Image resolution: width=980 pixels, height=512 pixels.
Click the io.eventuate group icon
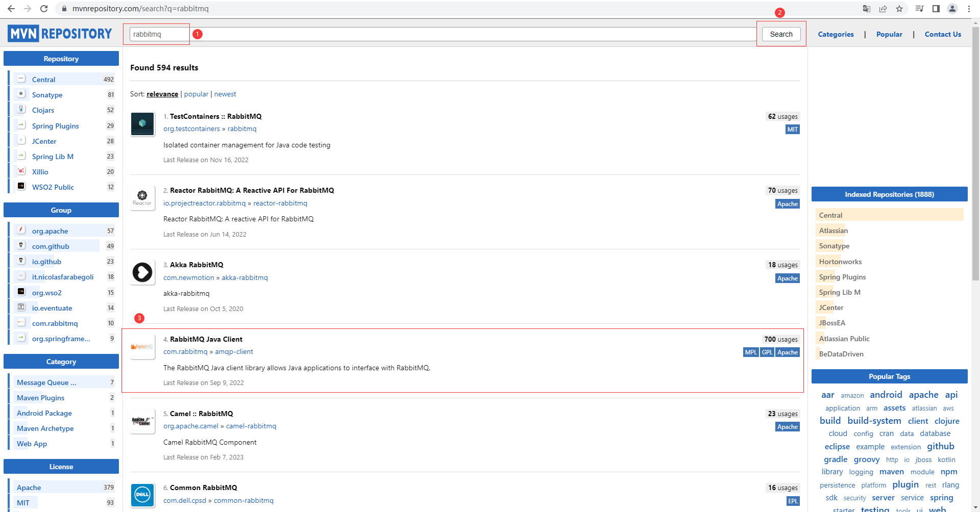[x=21, y=307]
